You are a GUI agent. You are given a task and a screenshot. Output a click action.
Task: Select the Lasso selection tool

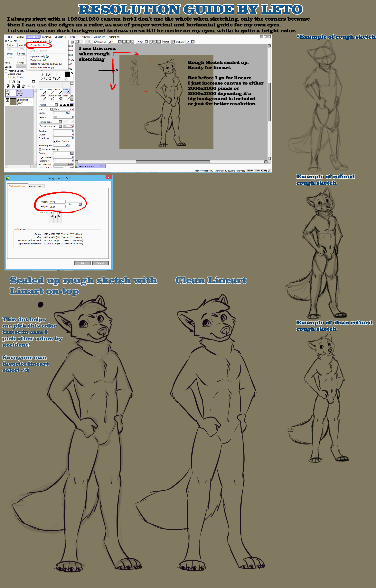[x=45, y=74]
